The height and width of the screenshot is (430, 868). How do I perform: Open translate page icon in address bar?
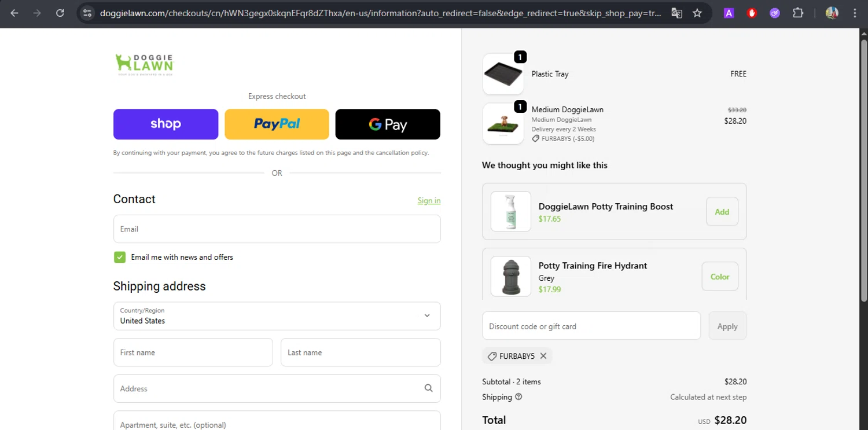676,13
